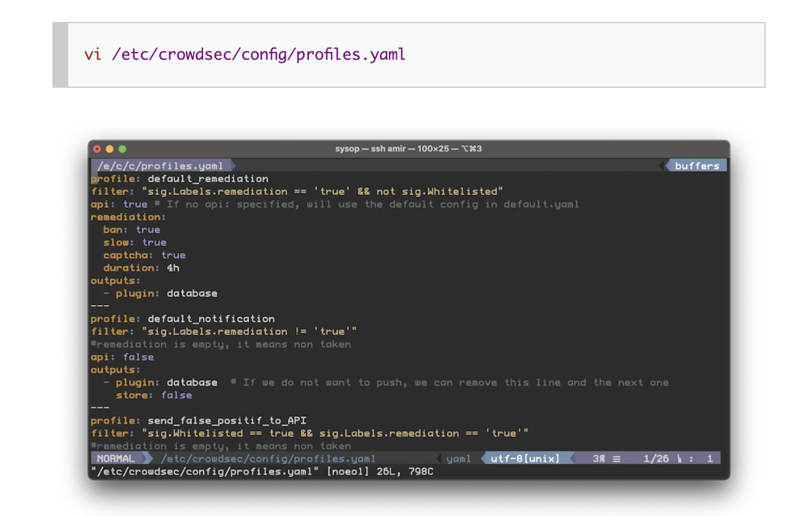The height and width of the screenshot is (516, 812).
Task: Click the 'ban: true' line
Action: (x=132, y=230)
